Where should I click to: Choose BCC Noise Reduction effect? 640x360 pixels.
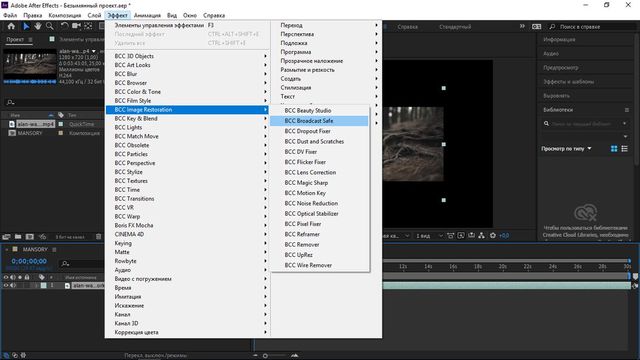click(x=319, y=203)
